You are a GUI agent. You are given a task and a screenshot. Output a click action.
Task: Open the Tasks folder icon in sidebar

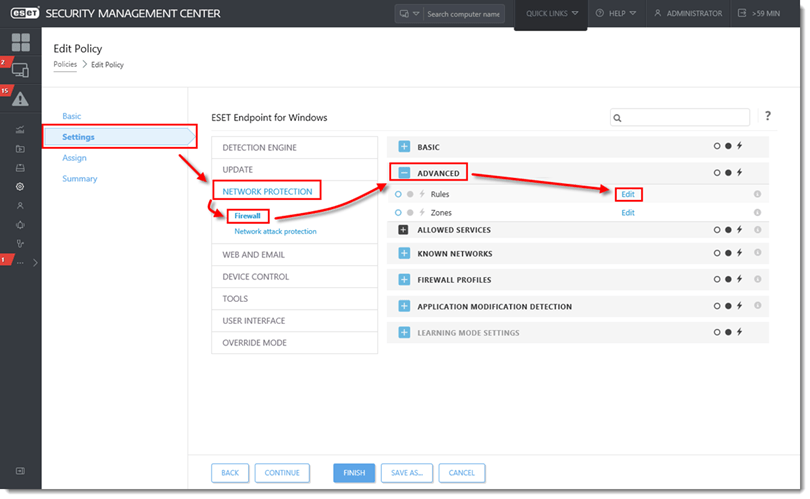coord(20,149)
